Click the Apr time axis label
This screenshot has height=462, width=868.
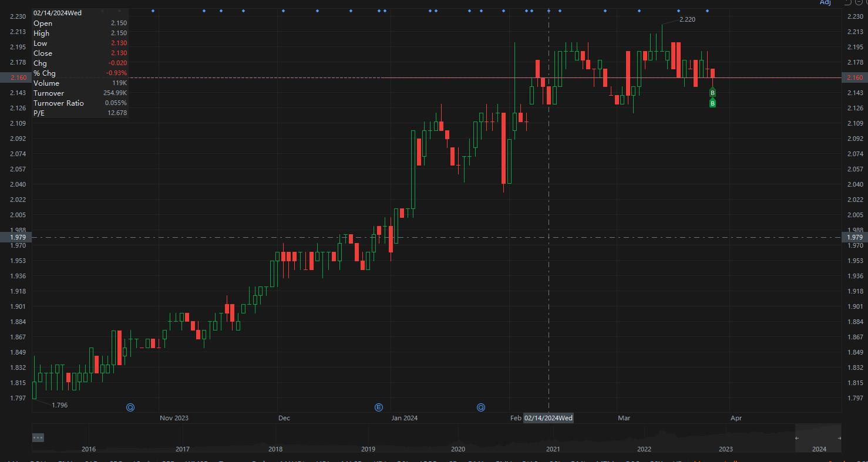[x=736, y=418]
